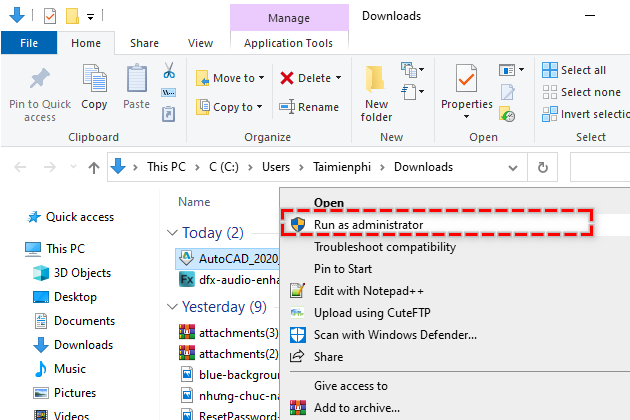
Task: Click Select none in ribbon
Action: [x=581, y=92]
